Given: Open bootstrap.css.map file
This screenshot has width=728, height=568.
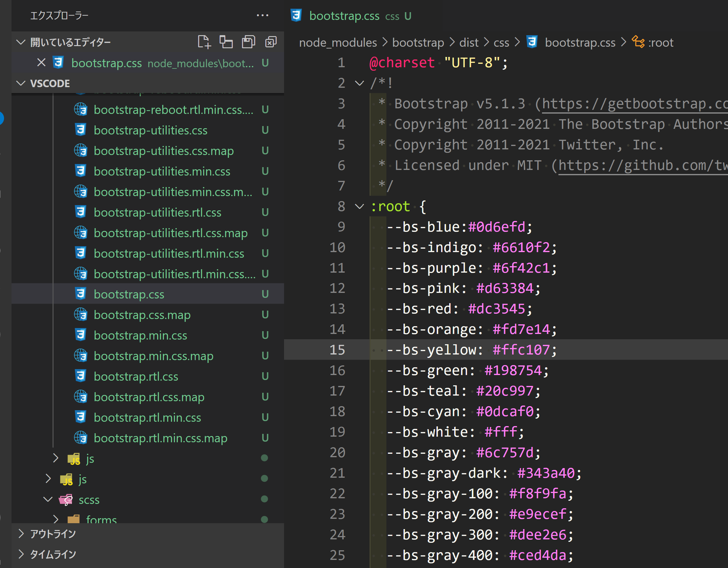Looking at the screenshot, I should point(142,315).
